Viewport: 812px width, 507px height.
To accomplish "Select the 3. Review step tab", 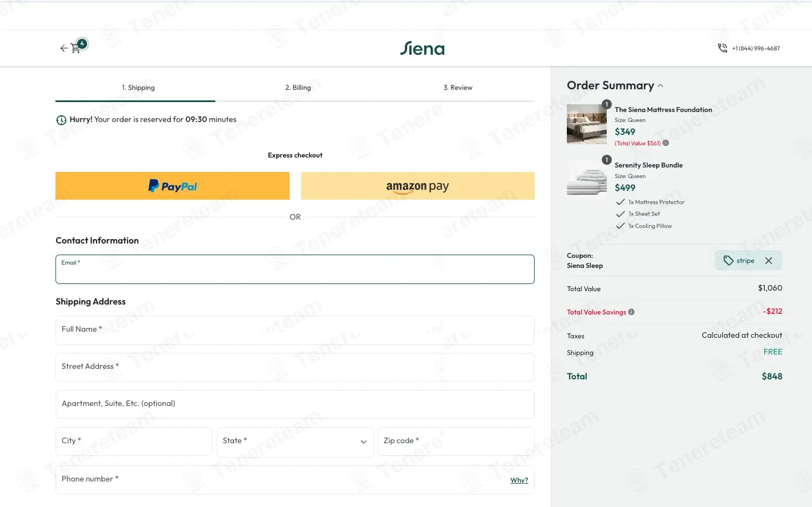I will 458,88.
